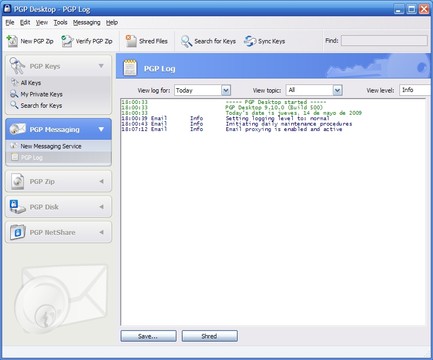This screenshot has width=433, height=360.
Task: Click the PGP Log item icon in sidebar
Action: [15, 157]
